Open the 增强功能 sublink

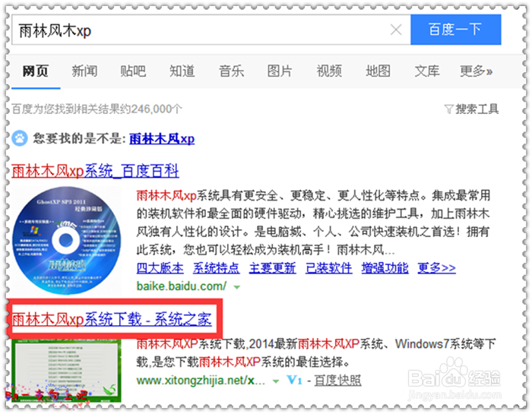[x=385, y=268]
